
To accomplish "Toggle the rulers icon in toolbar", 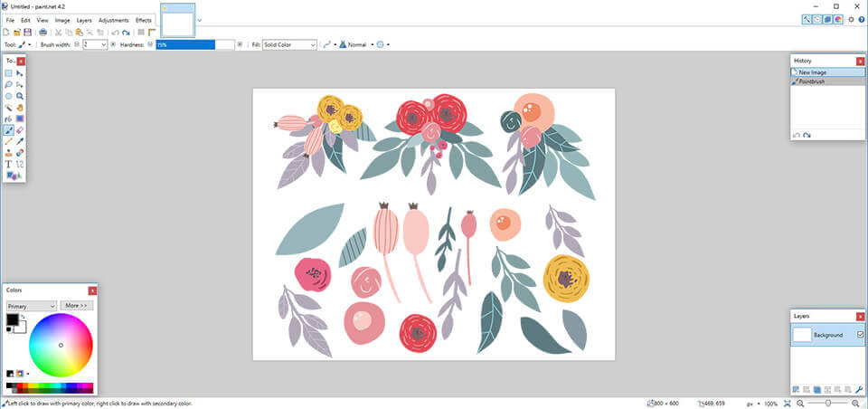I will click(152, 32).
